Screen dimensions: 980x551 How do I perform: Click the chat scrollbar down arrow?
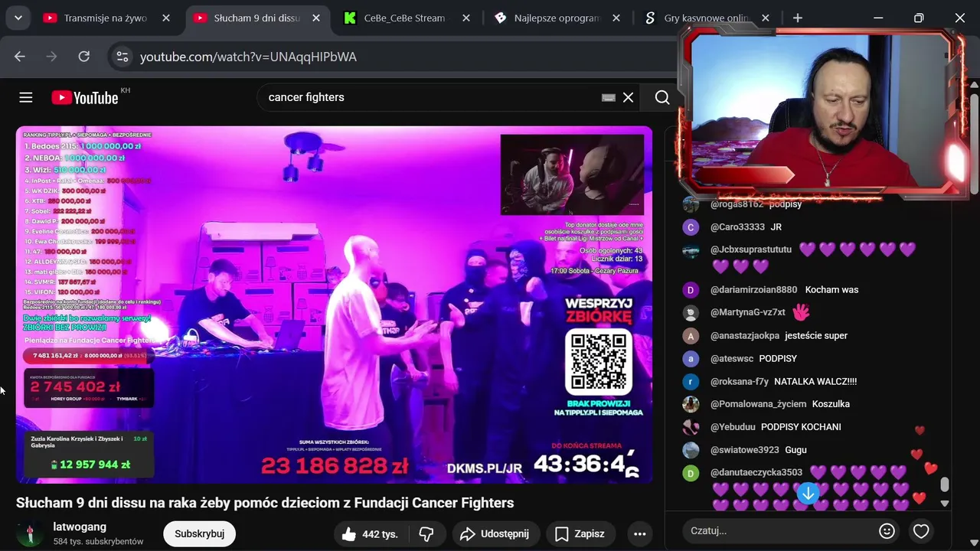[945, 503]
